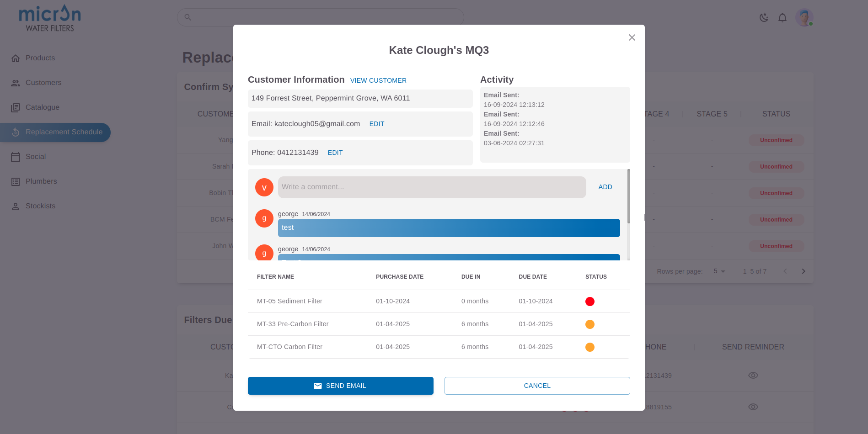Go to previous page of table

click(785, 271)
